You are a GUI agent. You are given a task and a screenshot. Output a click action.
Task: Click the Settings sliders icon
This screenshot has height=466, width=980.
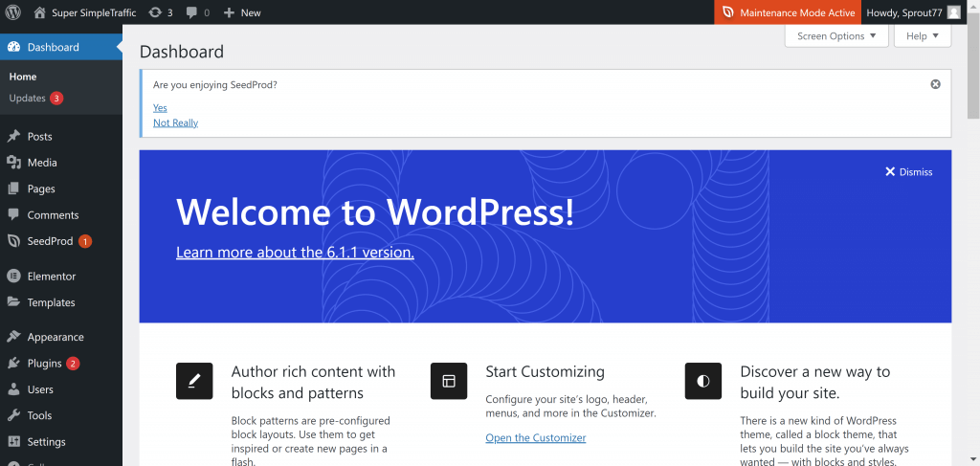click(x=13, y=442)
